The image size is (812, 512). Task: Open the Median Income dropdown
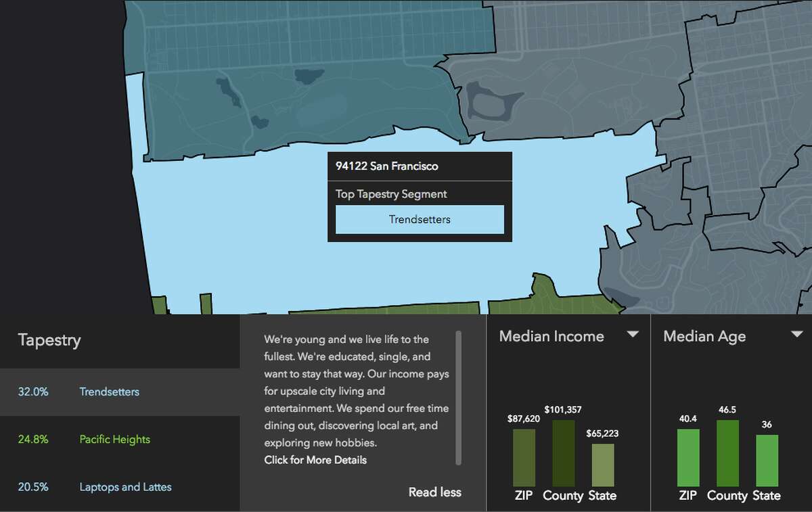click(633, 333)
